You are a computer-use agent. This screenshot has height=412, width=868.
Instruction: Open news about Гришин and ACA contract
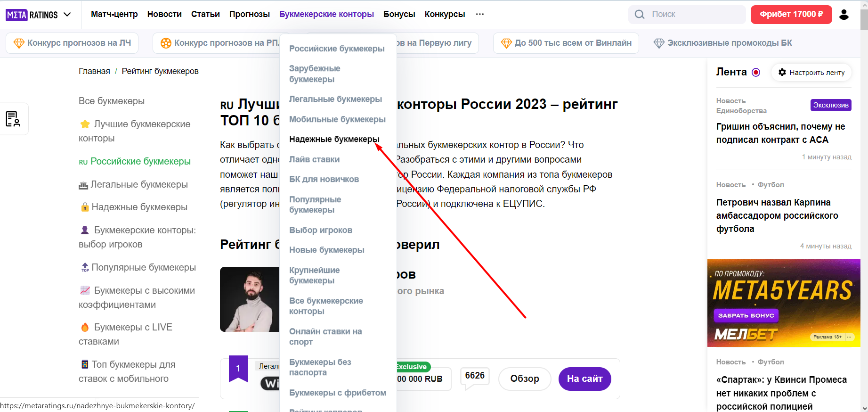pos(781,133)
